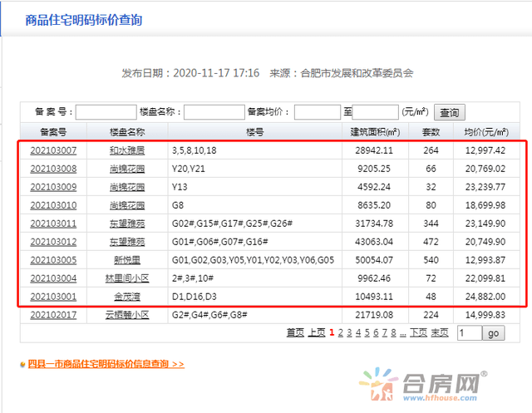Go to 上页 previous page link
Image resolution: width=532 pixels, height=413 pixels.
click(x=317, y=333)
